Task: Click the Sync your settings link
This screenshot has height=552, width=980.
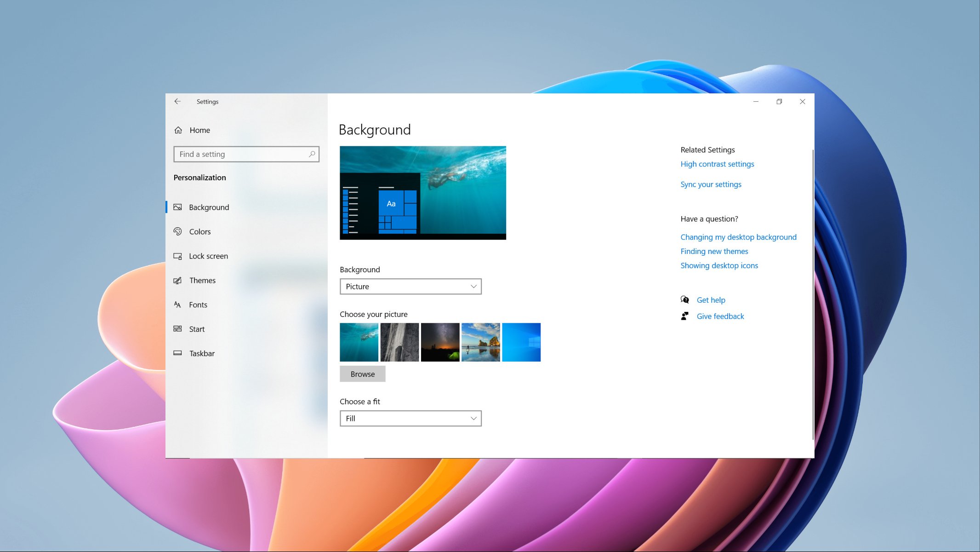Action: 711,184
